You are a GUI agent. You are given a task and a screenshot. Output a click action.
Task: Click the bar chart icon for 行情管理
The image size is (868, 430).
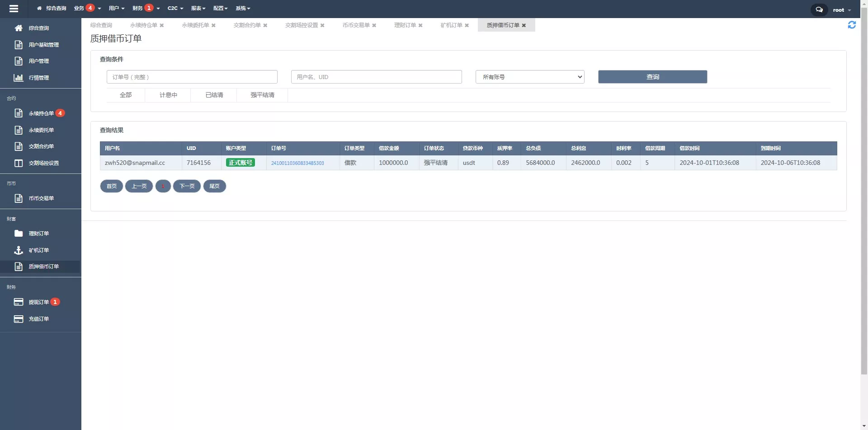pos(19,78)
